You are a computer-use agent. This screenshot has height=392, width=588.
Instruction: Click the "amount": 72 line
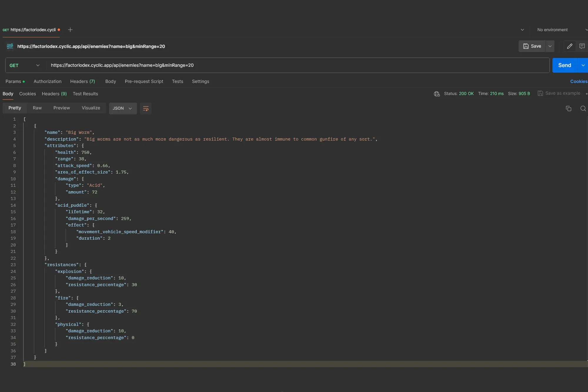81,192
